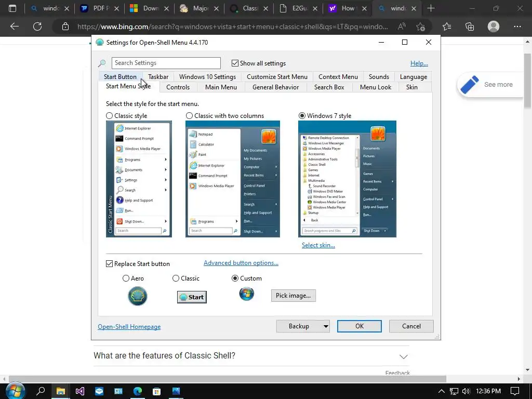This screenshot has width=532, height=399.
Task: Click Cancel in Open-Shell settings
Action: coord(411,326)
